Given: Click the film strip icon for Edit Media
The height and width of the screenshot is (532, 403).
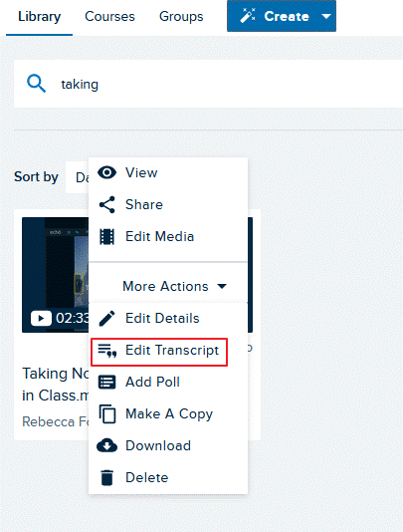Looking at the screenshot, I should [x=106, y=236].
